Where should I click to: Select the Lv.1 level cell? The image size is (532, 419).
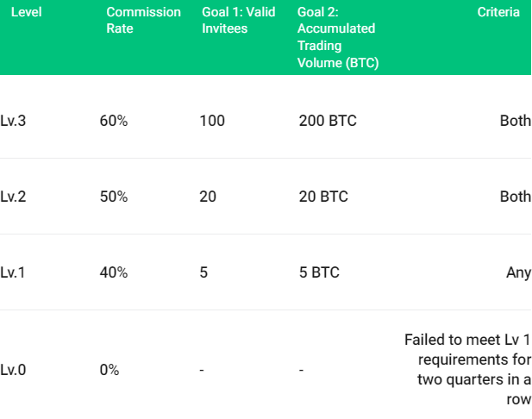[13, 272]
